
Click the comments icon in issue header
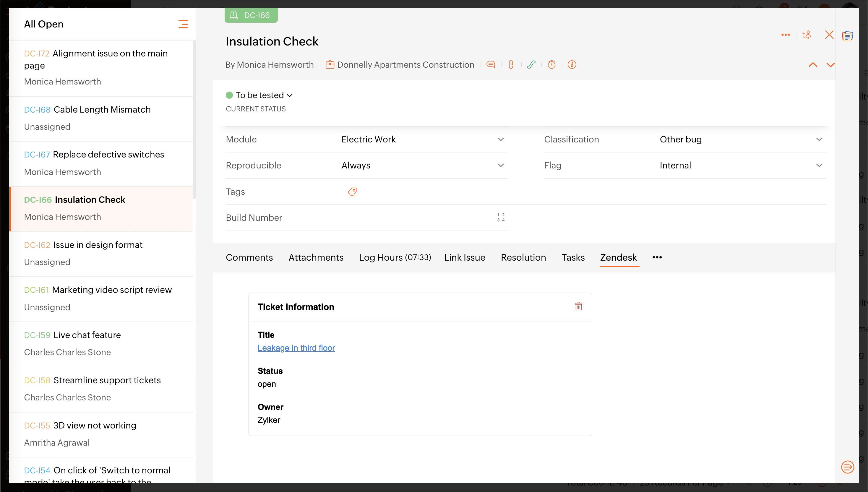[x=491, y=64]
